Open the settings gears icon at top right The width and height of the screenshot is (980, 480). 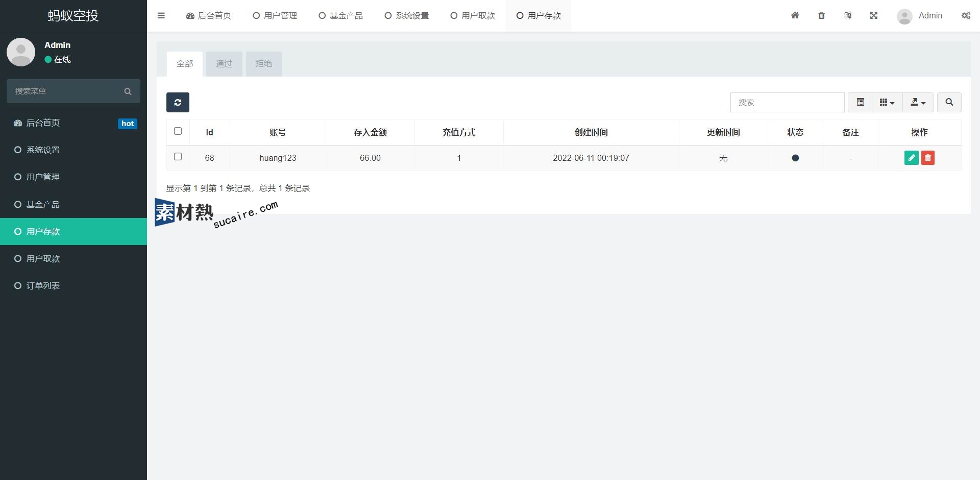pos(966,15)
